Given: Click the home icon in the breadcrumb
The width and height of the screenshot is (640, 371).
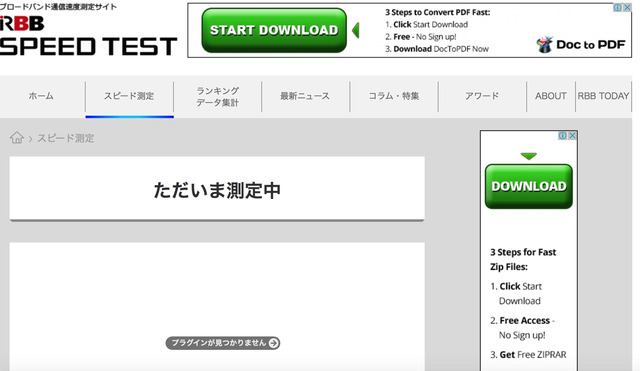Looking at the screenshot, I should 17,138.
